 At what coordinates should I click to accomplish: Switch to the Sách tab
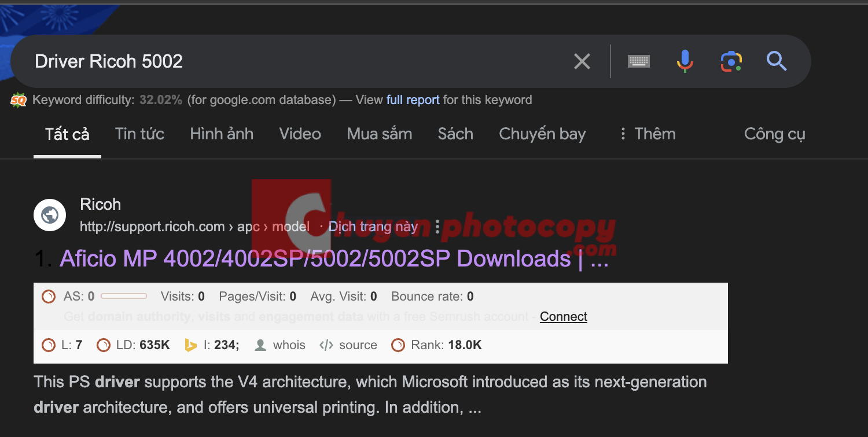coord(455,134)
